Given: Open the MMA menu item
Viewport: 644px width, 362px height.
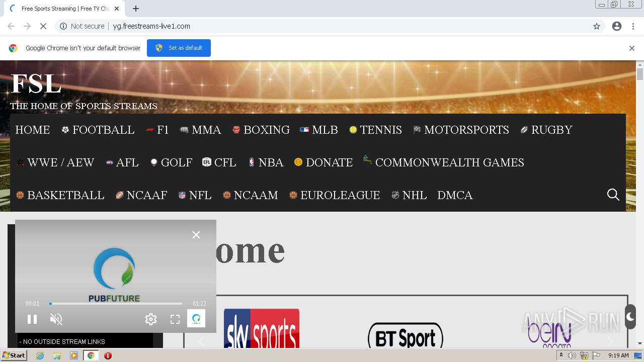Looking at the screenshot, I should click(x=200, y=130).
